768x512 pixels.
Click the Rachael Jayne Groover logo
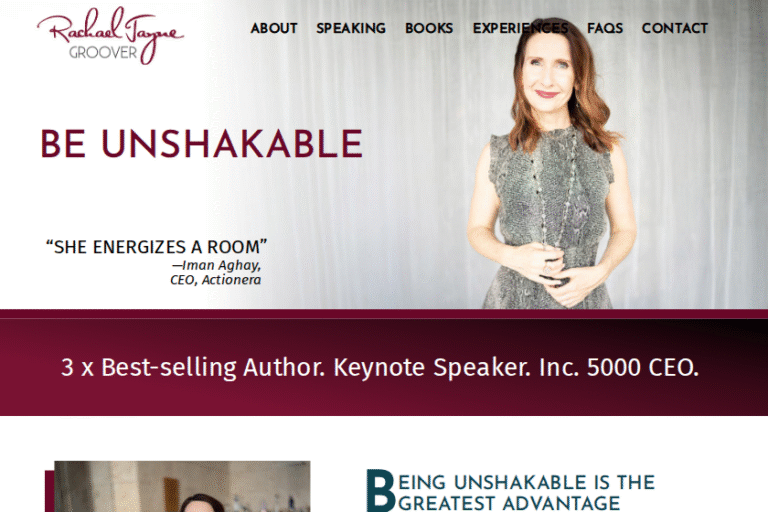pyautogui.click(x=110, y=36)
